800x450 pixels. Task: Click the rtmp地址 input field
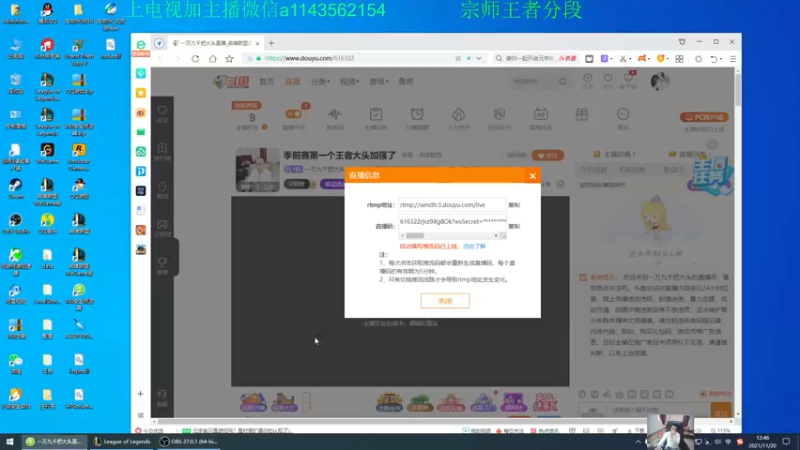(452, 205)
